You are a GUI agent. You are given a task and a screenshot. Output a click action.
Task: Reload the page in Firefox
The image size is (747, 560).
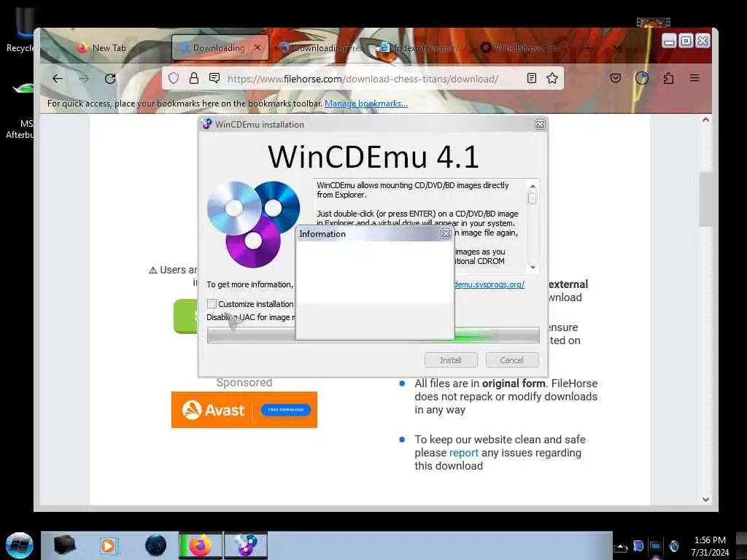coord(110,79)
